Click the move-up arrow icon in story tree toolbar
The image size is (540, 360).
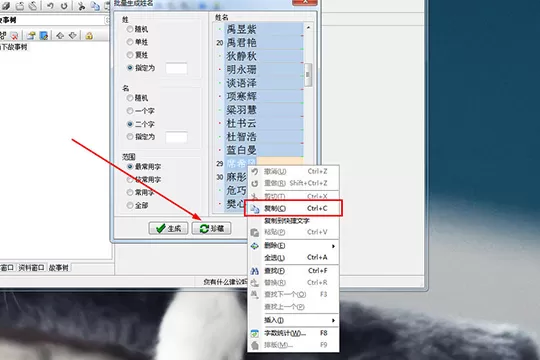(60, 35)
